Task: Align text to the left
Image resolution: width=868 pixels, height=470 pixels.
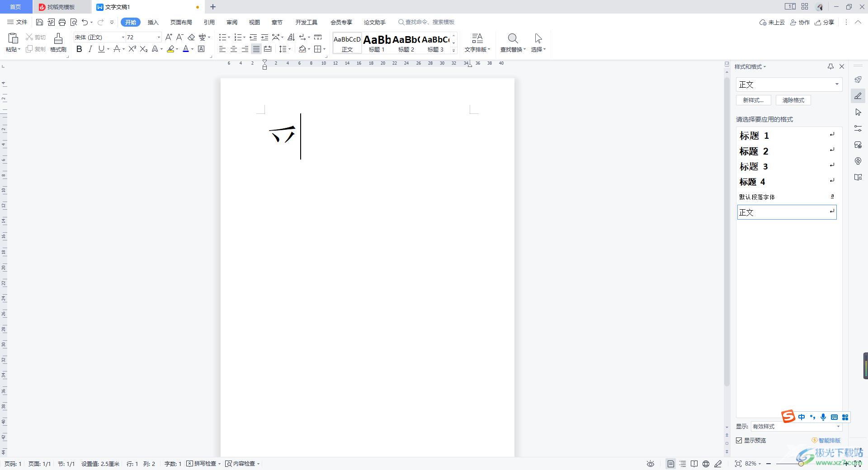Action: coord(222,49)
